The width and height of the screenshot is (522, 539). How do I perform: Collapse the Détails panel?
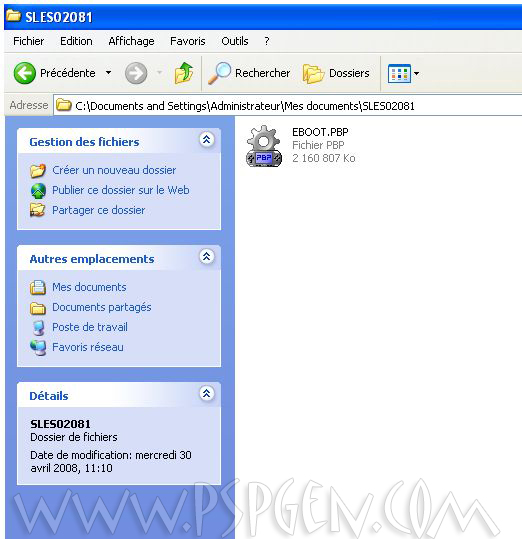[207, 393]
